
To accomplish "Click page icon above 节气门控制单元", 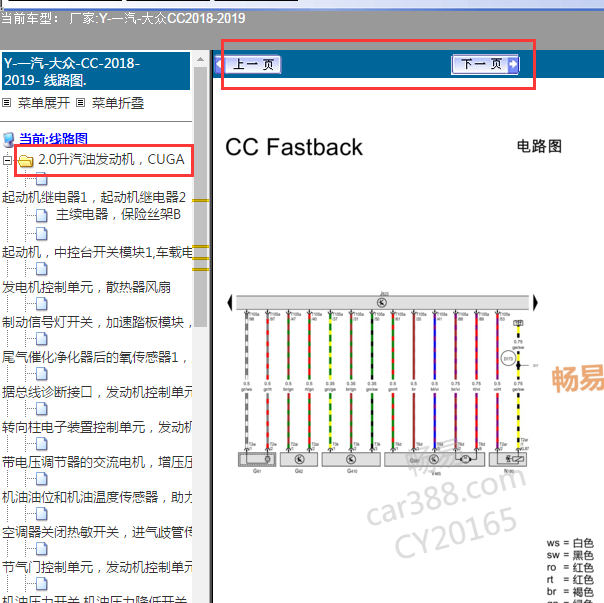I will (42, 549).
